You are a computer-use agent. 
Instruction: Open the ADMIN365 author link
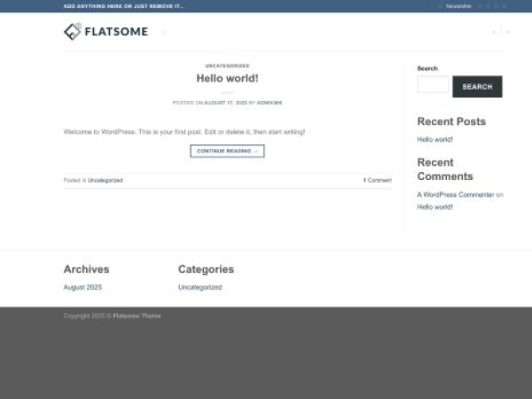click(x=270, y=103)
